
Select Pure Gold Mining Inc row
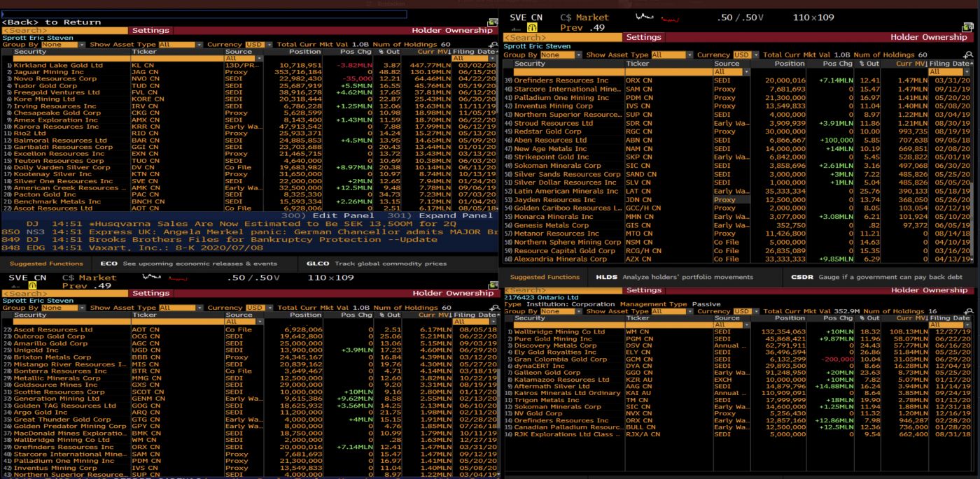pos(738,338)
